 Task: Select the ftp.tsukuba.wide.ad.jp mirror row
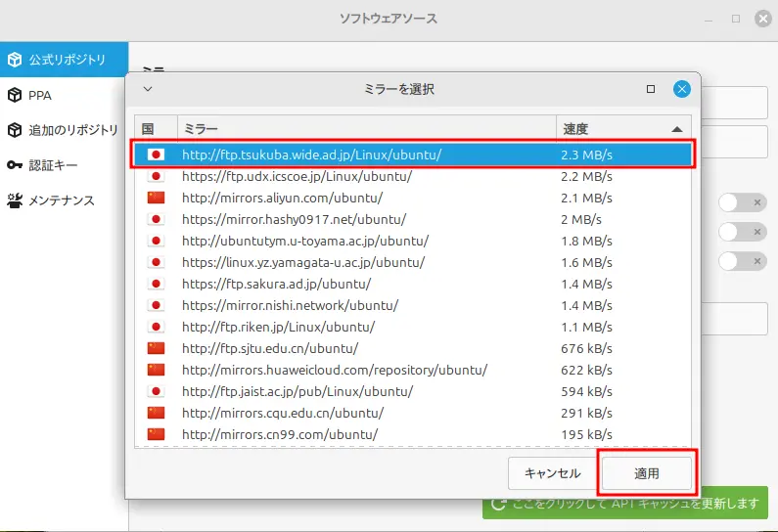pyautogui.click(x=413, y=155)
